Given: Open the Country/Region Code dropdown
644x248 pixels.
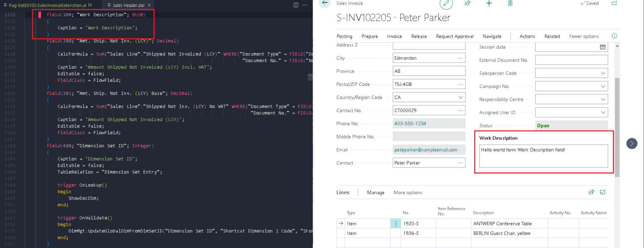Looking at the screenshot, I should point(460,98).
